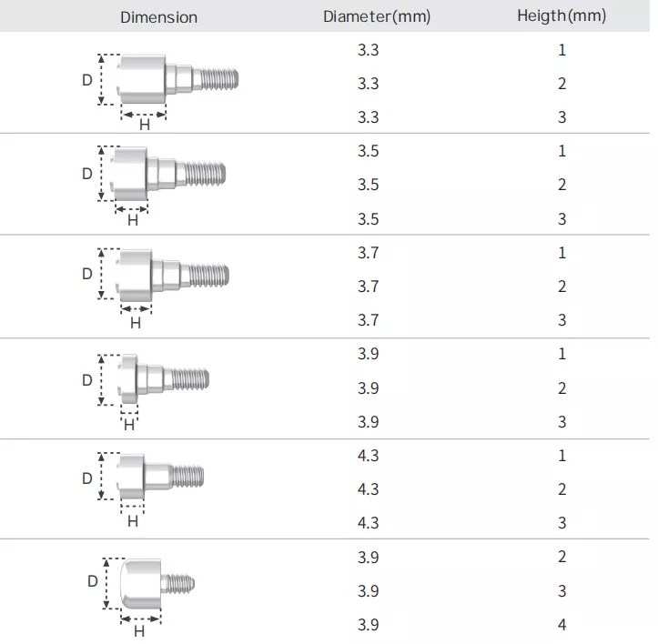Click the 3.7 mm diameter abutment image
The width and height of the screenshot is (658, 644).
173,274
